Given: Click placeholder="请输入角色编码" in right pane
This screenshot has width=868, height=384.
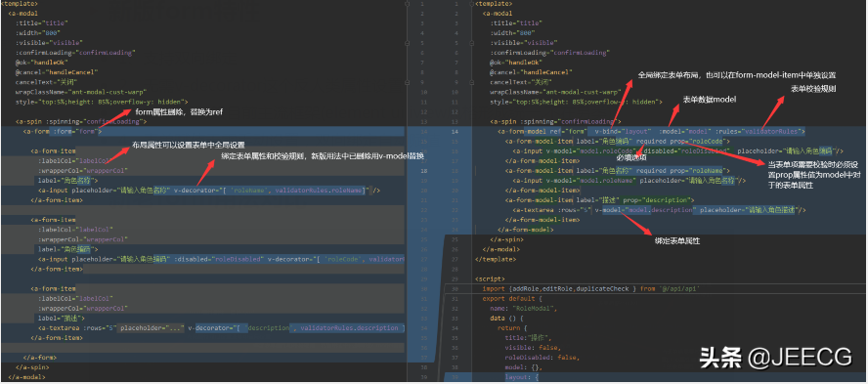Looking at the screenshot, I should pos(788,150).
